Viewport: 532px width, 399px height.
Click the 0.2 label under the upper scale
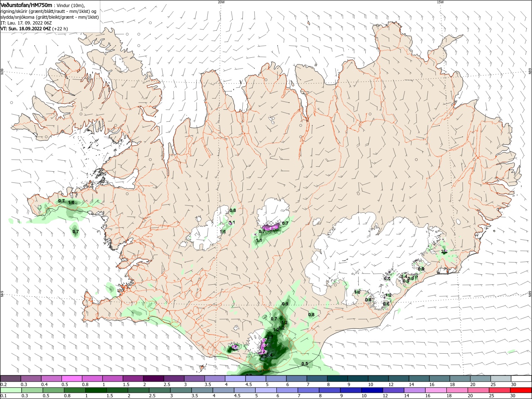[4, 384]
